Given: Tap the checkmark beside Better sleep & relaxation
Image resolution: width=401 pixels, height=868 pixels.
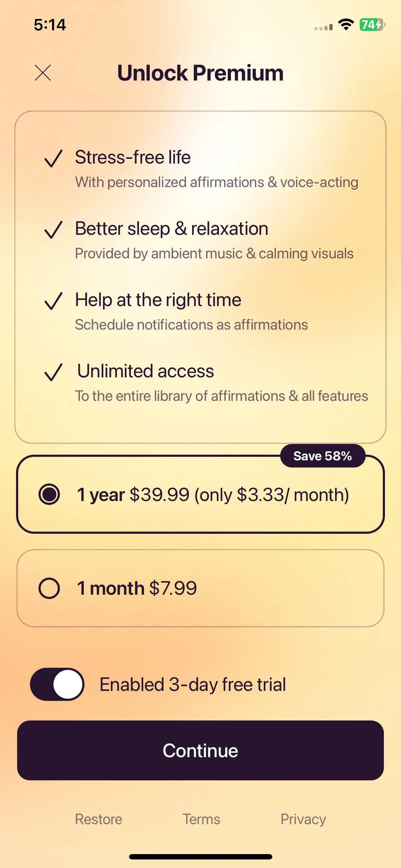Looking at the screenshot, I should [x=53, y=229].
